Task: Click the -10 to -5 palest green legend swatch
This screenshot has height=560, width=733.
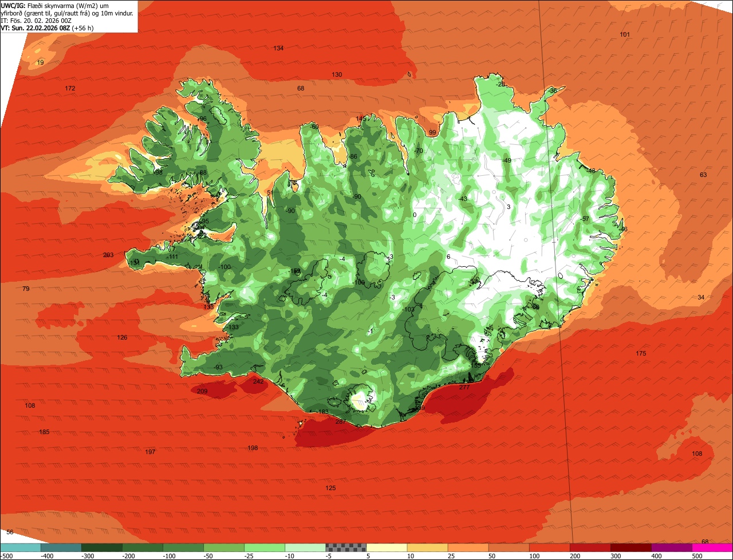Action: pos(305,547)
